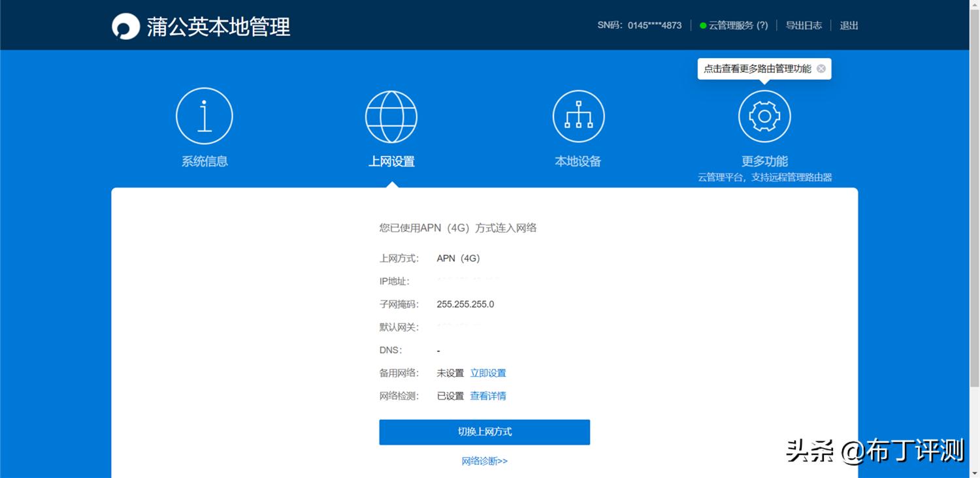Open the (?) help icon beside 云管理服务
The image size is (980, 478).
coord(762,25)
